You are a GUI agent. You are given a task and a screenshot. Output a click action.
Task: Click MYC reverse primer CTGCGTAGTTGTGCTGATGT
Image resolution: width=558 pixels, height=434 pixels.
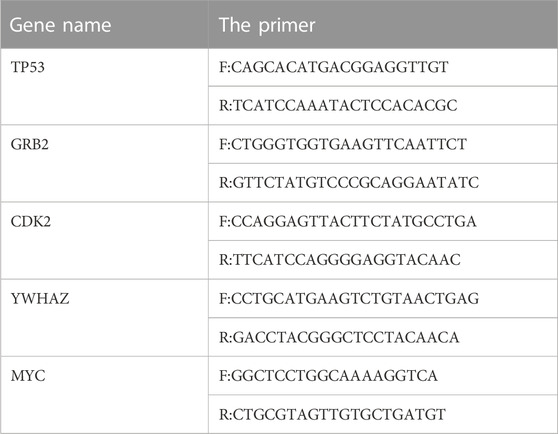[x=332, y=414]
